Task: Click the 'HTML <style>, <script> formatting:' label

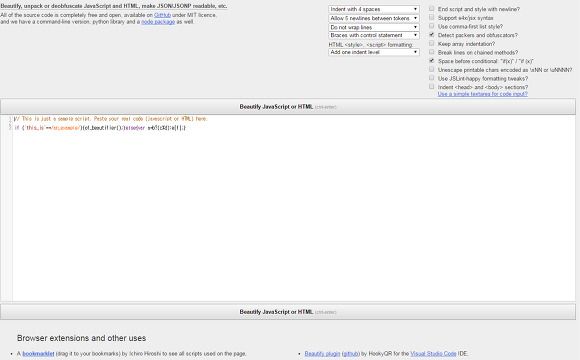Action: point(371,45)
